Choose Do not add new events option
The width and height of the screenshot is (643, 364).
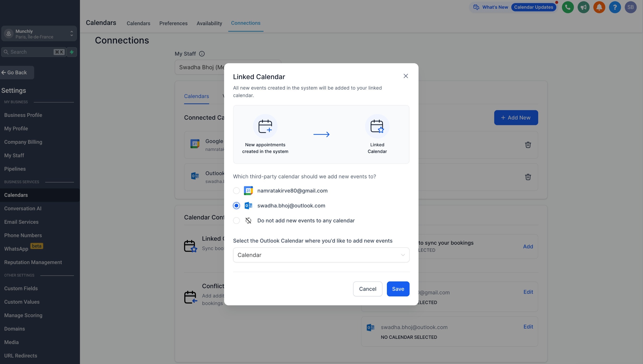[236, 220]
